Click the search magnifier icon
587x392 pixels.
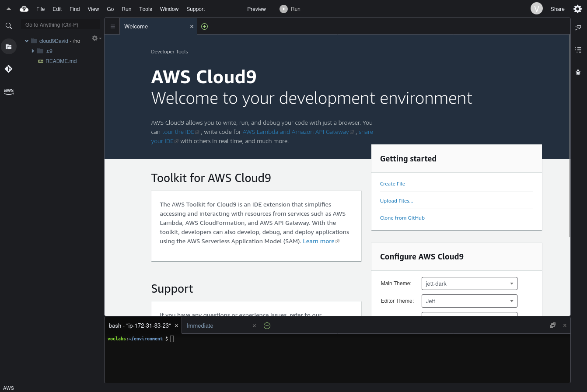point(9,25)
